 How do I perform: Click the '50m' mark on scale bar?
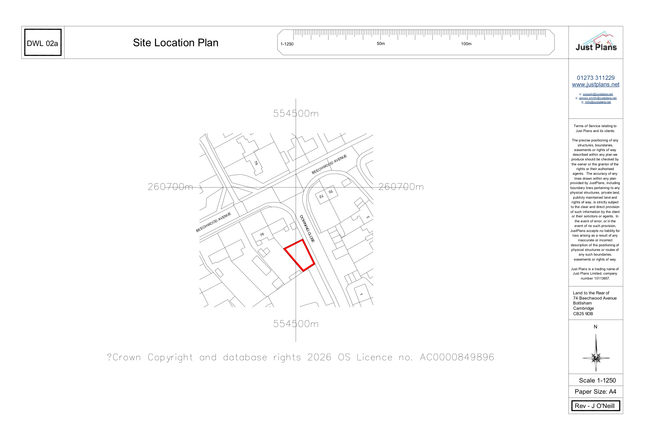point(381,44)
